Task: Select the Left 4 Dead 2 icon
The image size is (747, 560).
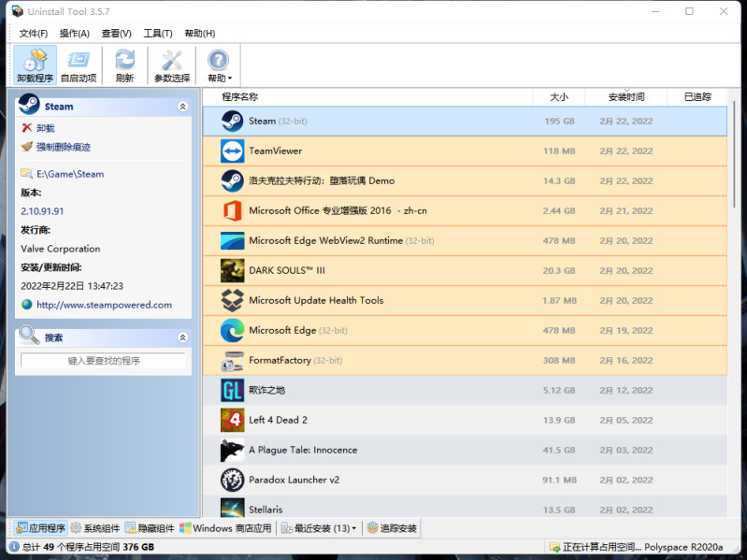Action: (233, 420)
